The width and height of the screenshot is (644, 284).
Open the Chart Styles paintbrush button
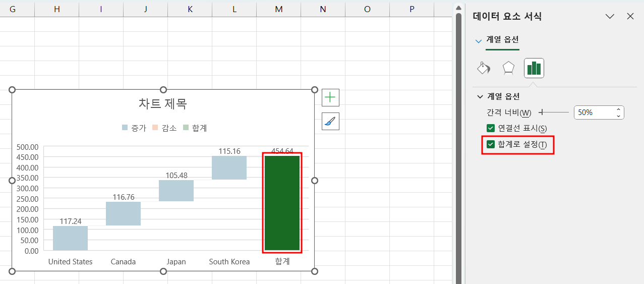pos(330,121)
